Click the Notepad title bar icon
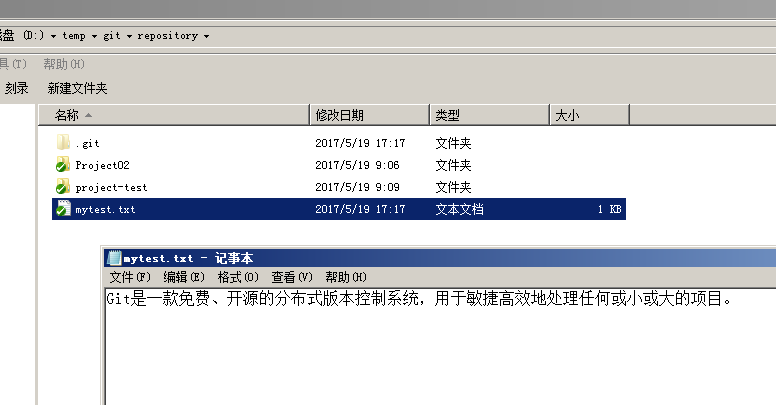Screen dimensions: 776x405 [114, 258]
